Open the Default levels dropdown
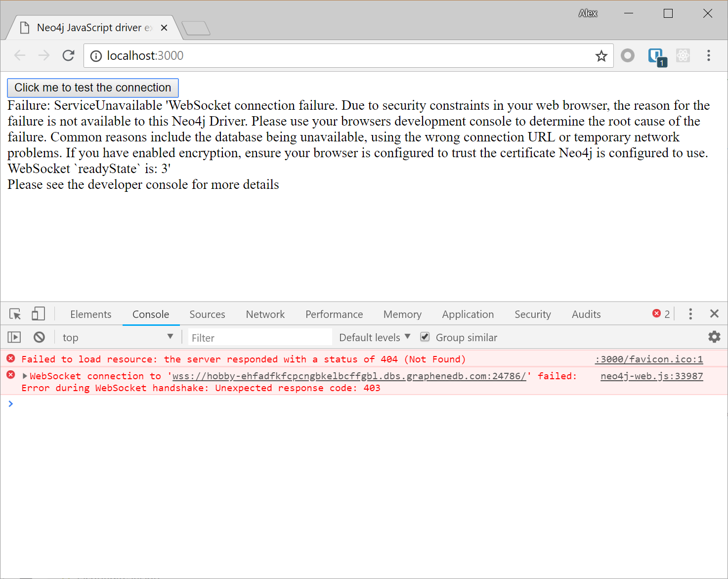Viewport: 728px width, 579px height. pyautogui.click(x=374, y=337)
